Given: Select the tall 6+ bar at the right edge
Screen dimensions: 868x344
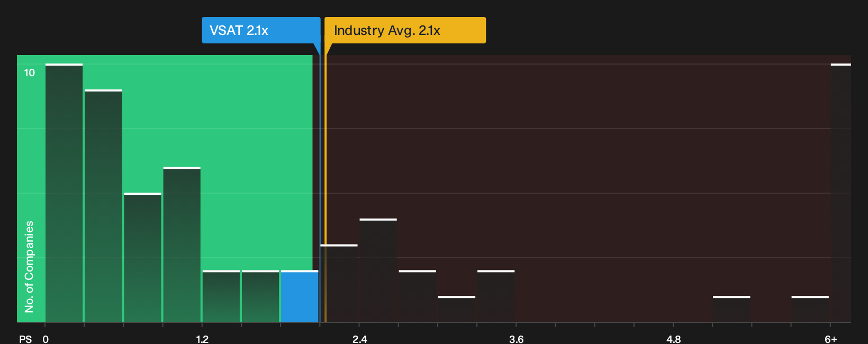Looking at the screenshot, I should (841, 193).
